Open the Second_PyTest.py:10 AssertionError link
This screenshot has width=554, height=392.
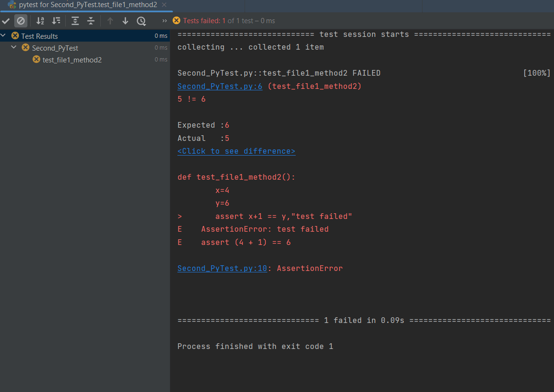(222, 268)
